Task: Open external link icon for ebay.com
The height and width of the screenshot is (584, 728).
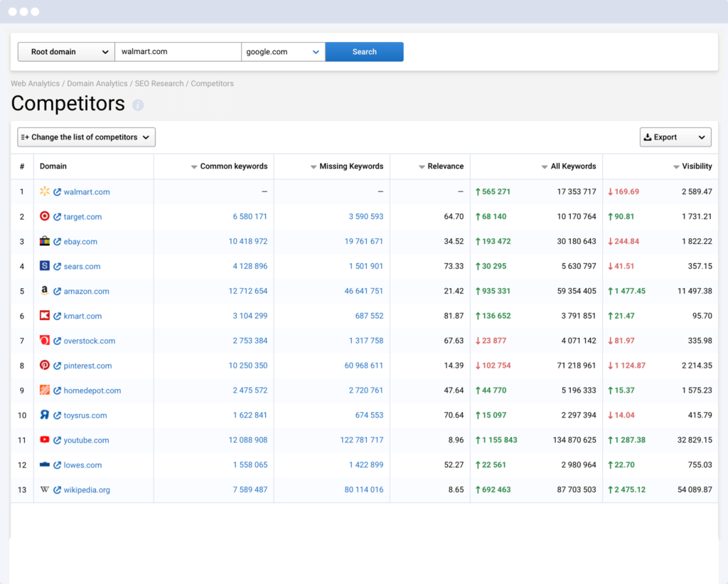Action: pyautogui.click(x=57, y=242)
